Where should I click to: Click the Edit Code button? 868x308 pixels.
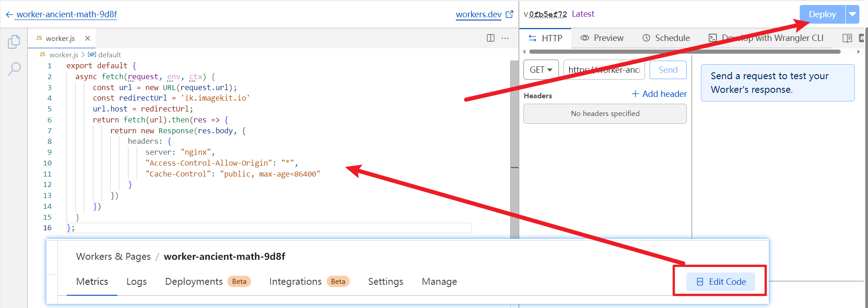[721, 282]
